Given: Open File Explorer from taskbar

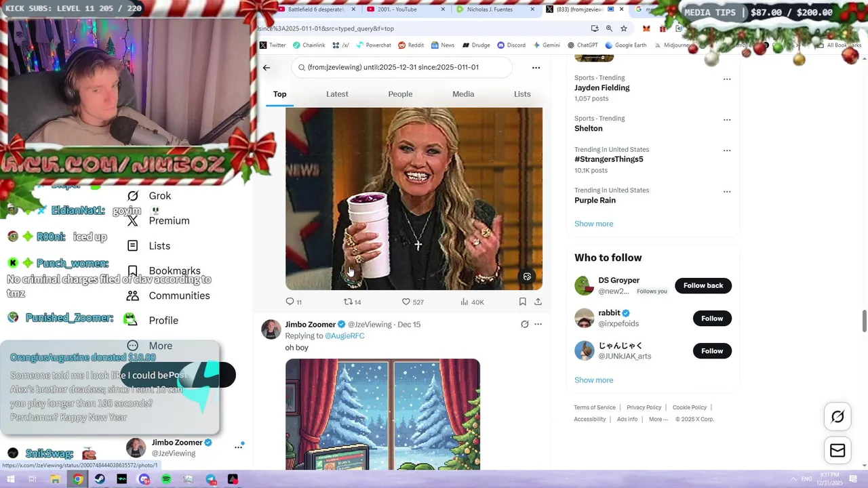Looking at the screenshot, I should [x=56, y=479].
